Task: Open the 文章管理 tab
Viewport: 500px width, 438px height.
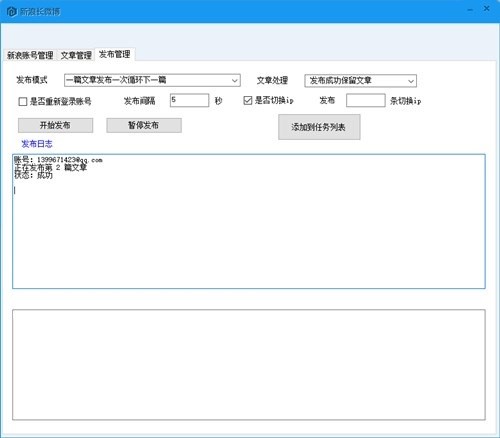Action: (x=76, y=55)
